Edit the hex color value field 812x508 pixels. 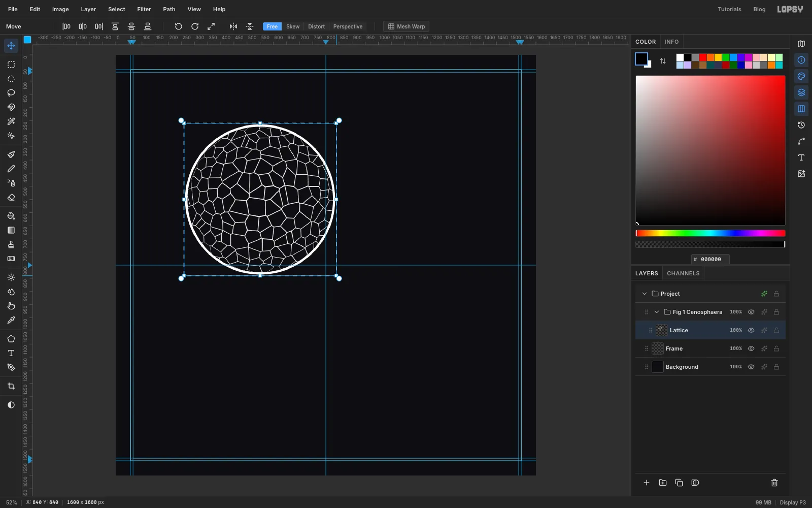710,259
